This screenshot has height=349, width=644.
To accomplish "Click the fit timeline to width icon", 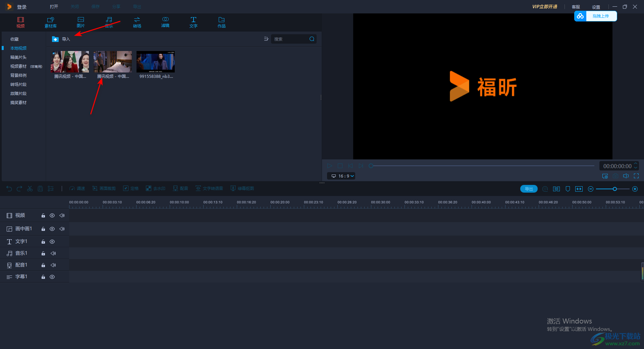I will click(x=579, y=189).
